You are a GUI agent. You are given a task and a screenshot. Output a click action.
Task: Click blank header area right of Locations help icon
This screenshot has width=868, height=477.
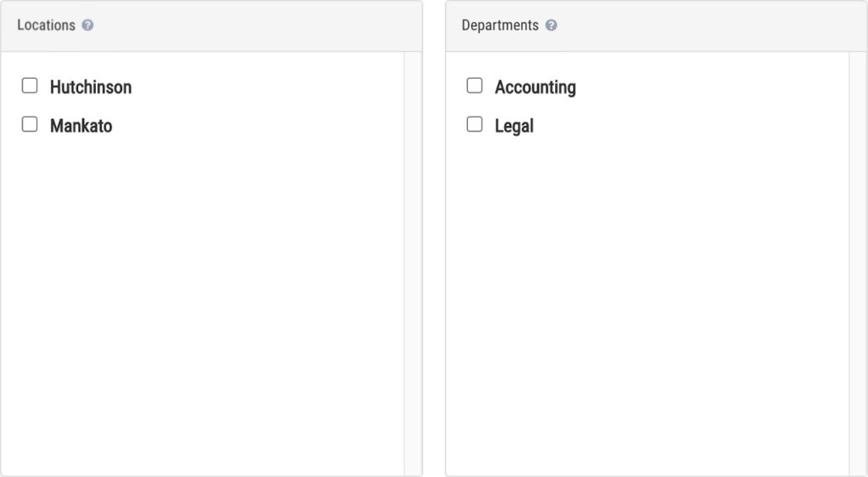pyautogui.click(x=254, y=25)
